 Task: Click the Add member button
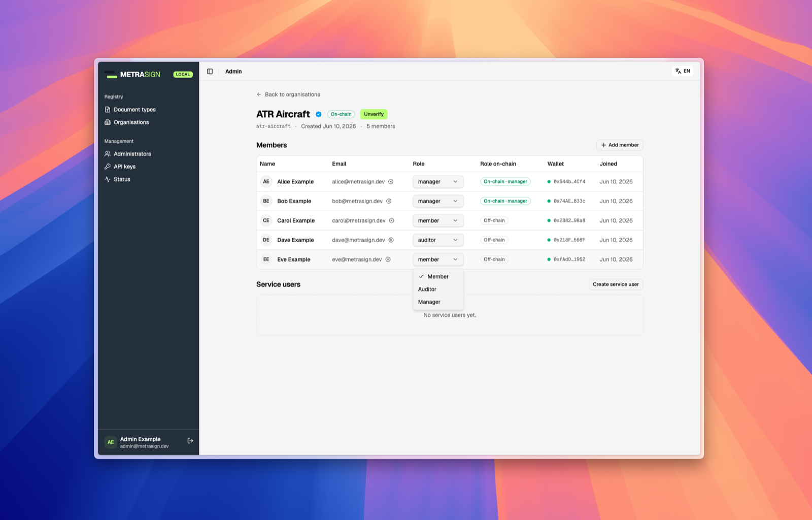[620, 145]
